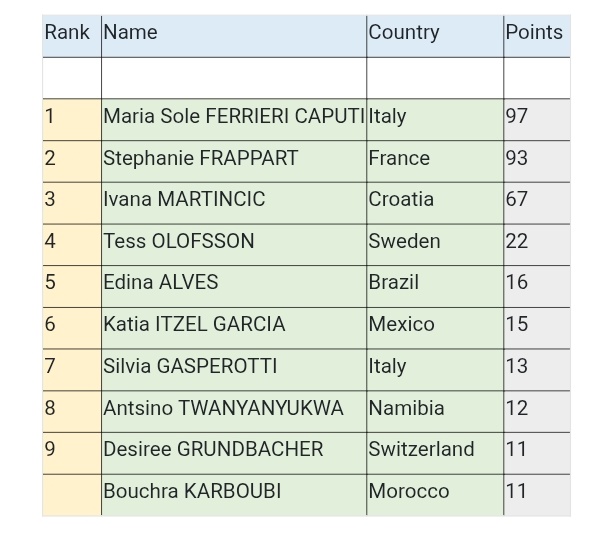Click the points cell showing 97
595x546 pixels.
pos(537,120)
